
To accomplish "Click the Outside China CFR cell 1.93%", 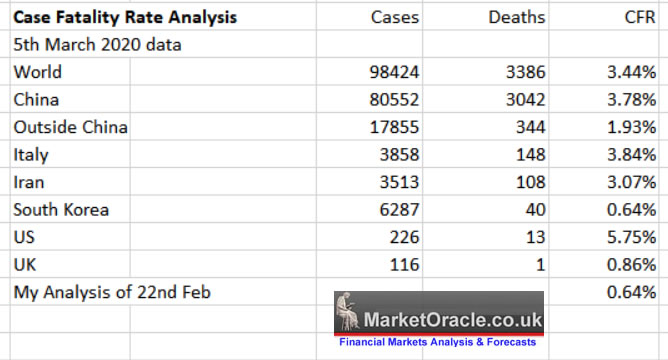I will pos(603,127).
